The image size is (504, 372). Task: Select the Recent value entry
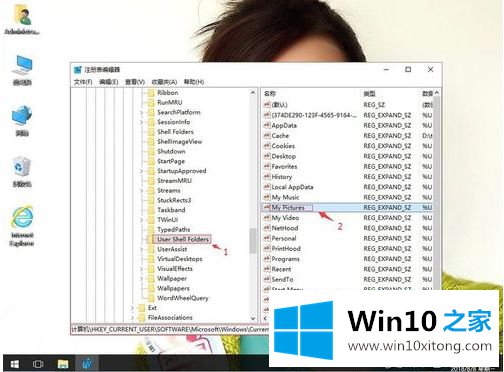(281, 269)
